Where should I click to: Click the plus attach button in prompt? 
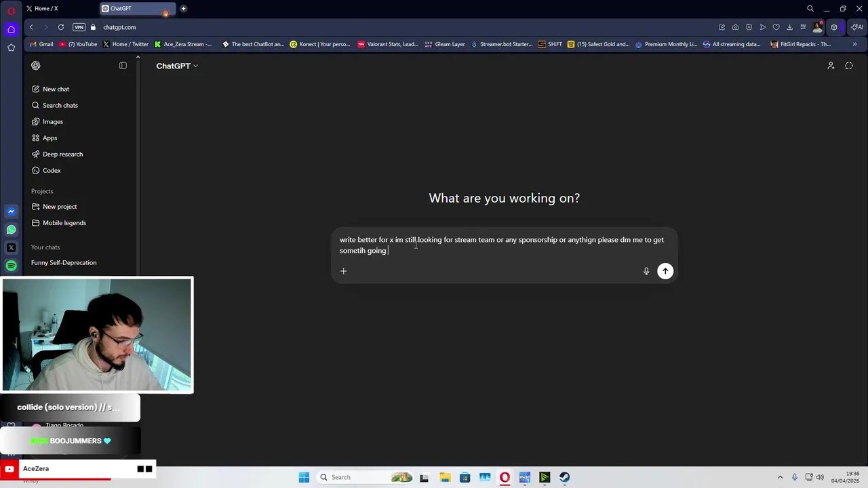click(x=343, y=271)
